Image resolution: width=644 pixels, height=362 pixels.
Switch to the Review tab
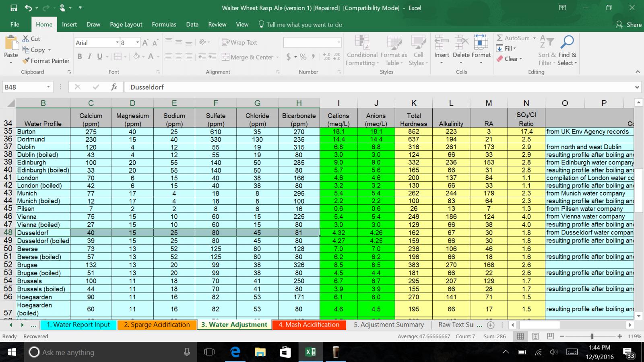coord(217,25)
